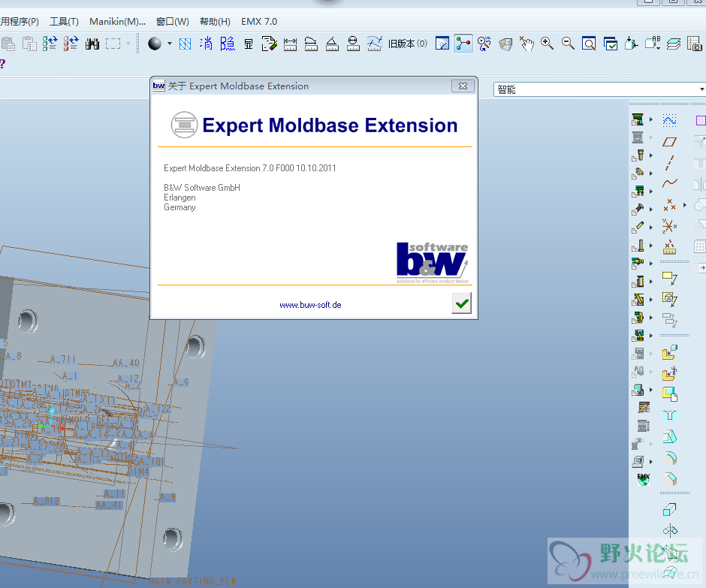Click the sketch curve tool icon
Image resolution: width=706 pixels, height=588 pixels.
click(669, 120)
